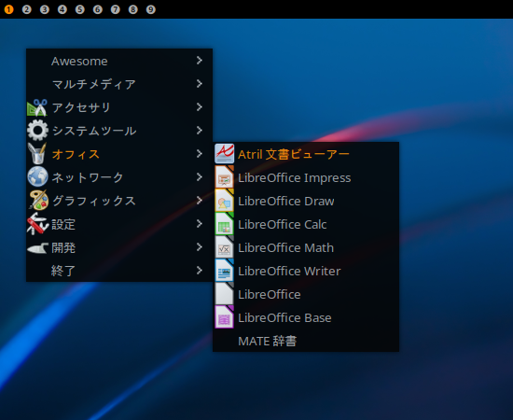
Task: Expand the 開発 submenu arrow
Action: point(200,247)
